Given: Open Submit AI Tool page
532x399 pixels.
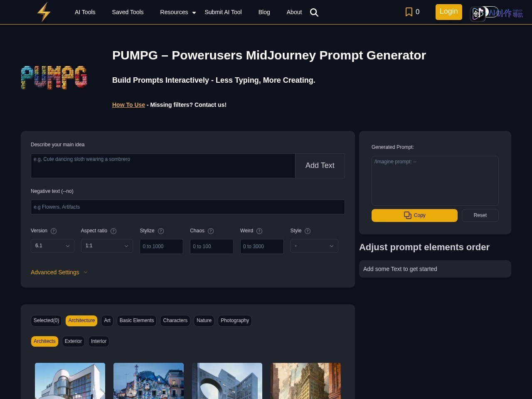Looking at the screenshot, I should coord(223,12).
